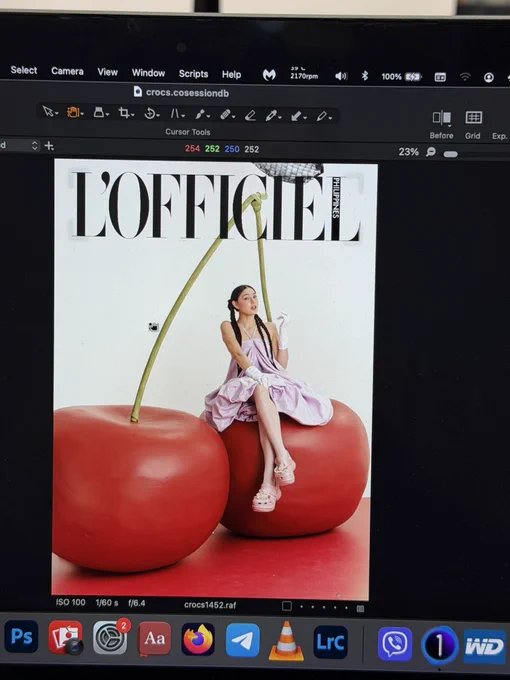
Task: Open Lightroom Classic from the Dock
Action: pyautogui.click(x=330, y=642)
